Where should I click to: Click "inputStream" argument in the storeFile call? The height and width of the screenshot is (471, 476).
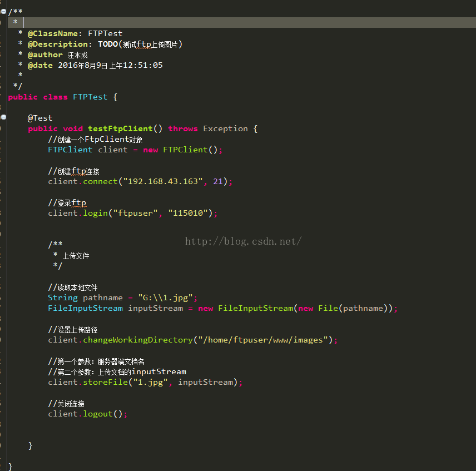206,383
